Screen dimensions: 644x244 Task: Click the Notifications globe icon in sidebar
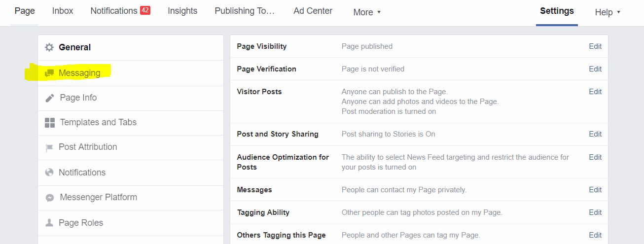tap(49, 173)
